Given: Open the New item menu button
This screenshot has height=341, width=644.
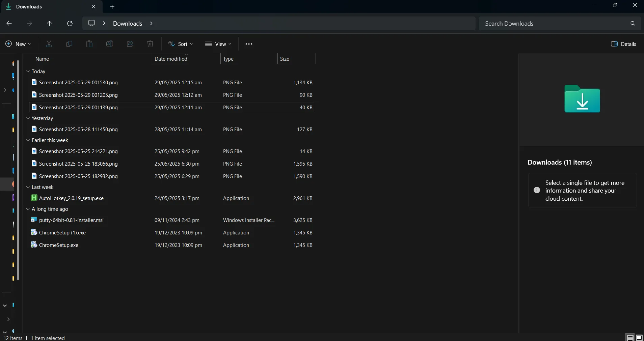Looking at the screenshot, I should pos(18,44).
